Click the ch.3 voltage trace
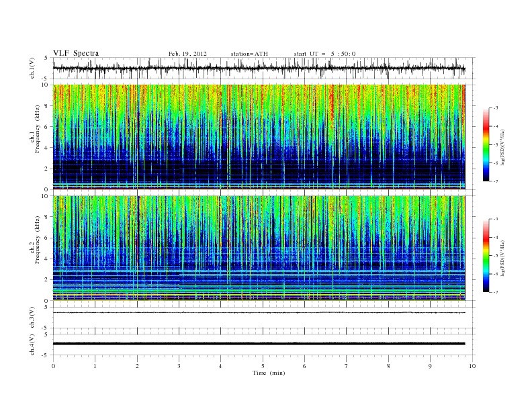The height and width of the screenshot is (411, 532). coord(259,312)
